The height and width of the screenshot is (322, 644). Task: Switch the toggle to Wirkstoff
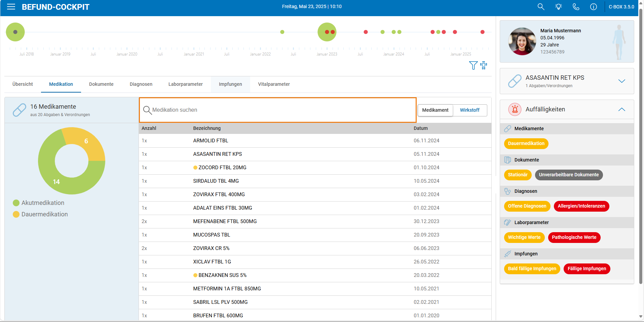tap(469, 110)
